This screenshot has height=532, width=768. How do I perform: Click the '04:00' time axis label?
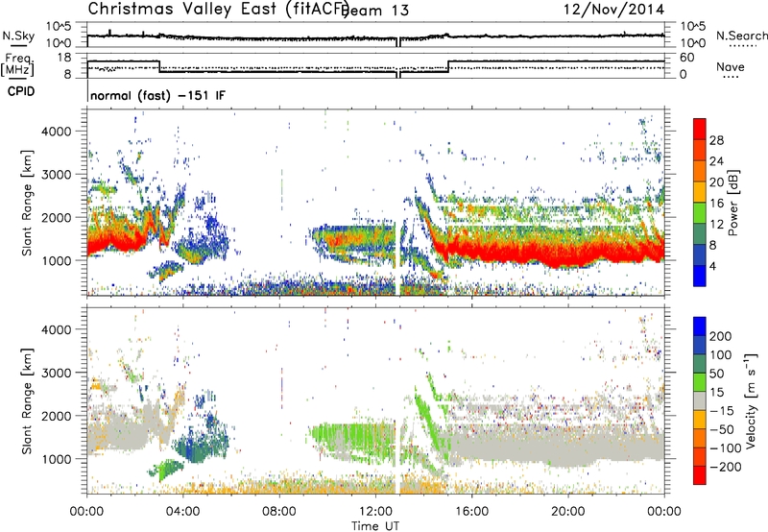pyautogui.click(x=182, y=512)
